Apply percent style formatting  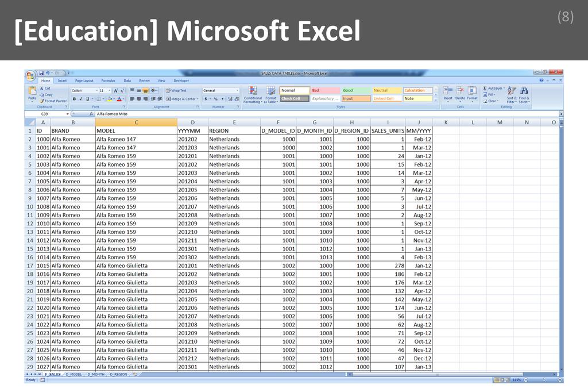(x=216, y=99)
